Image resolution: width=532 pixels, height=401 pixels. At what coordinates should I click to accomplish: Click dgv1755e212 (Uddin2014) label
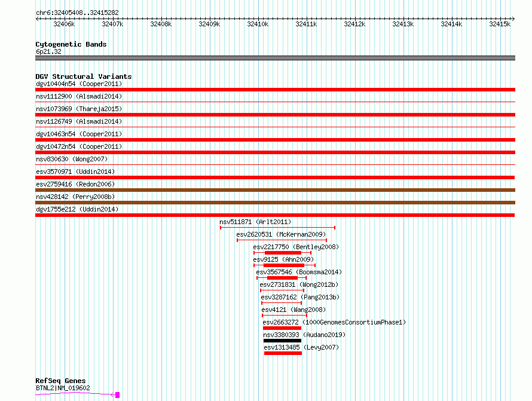click(x=77, y=209)
